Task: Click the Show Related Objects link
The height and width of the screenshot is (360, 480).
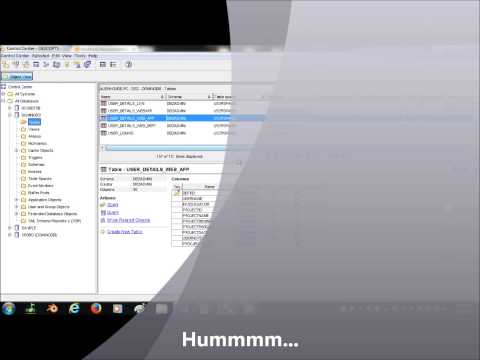Action: click(x=128, y=220)
